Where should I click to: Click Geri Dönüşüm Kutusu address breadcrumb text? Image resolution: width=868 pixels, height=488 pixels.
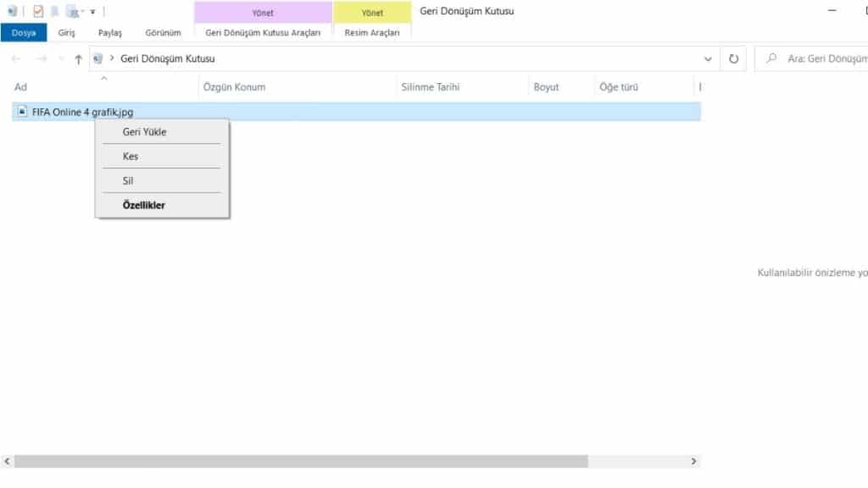coord(167,58)
